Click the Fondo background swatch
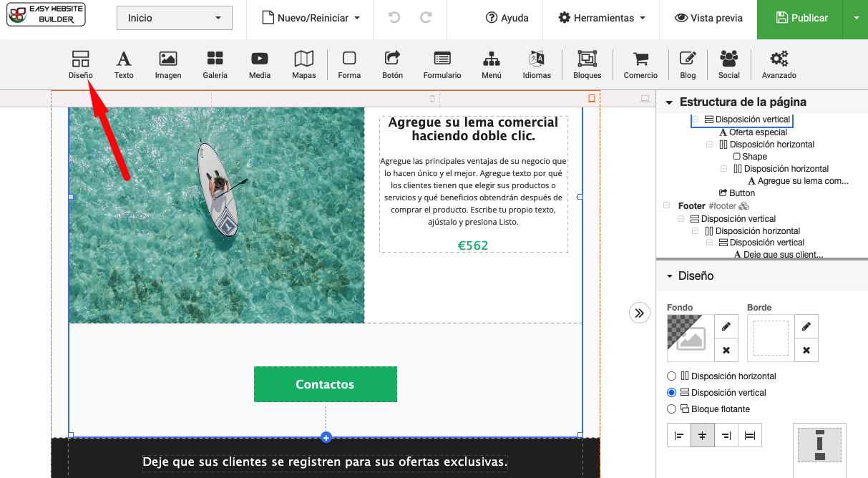This screenshot has height=478, width=868. (x=691, y=338)
